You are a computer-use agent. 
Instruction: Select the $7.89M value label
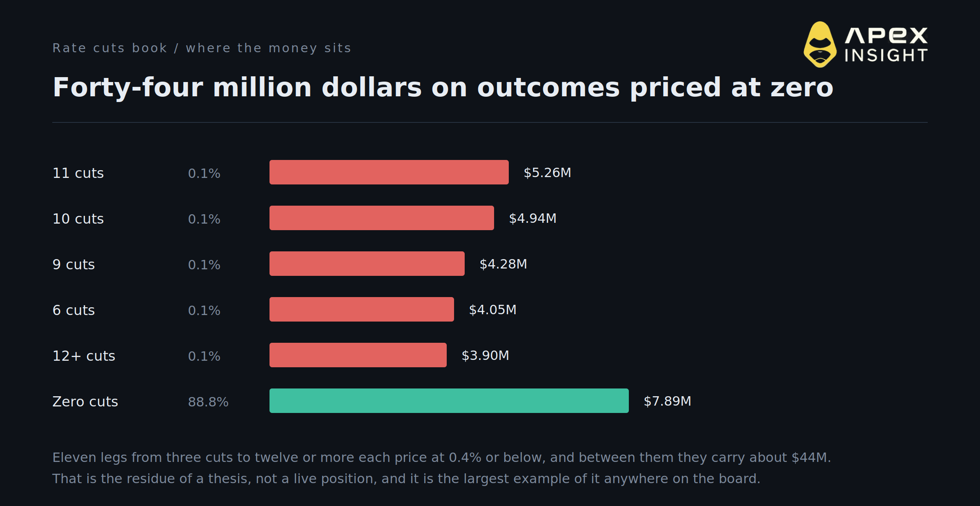667,401
